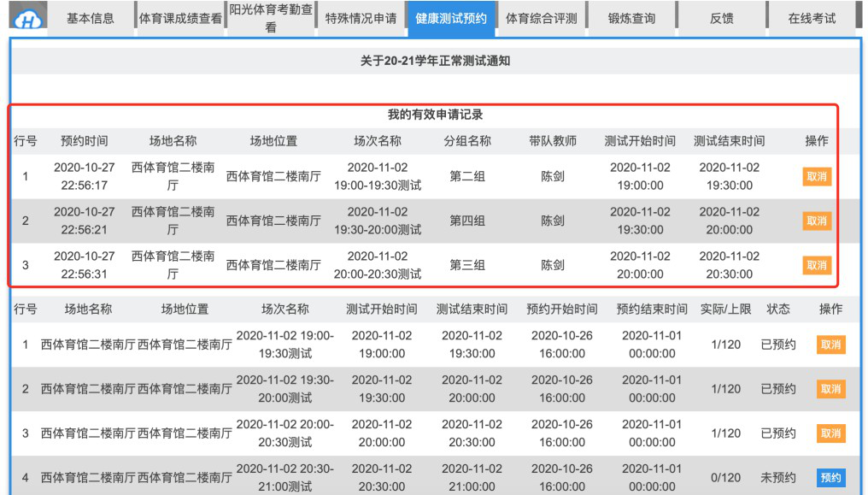Switch to 锻炼查询 tab
This screenshot has width=868, height=495.
[x=631, y=19]
